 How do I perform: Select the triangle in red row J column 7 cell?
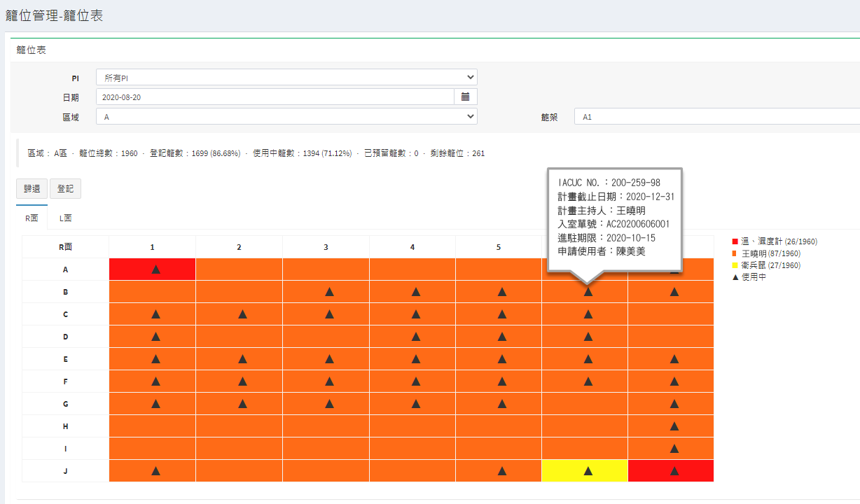pos(674,471)
